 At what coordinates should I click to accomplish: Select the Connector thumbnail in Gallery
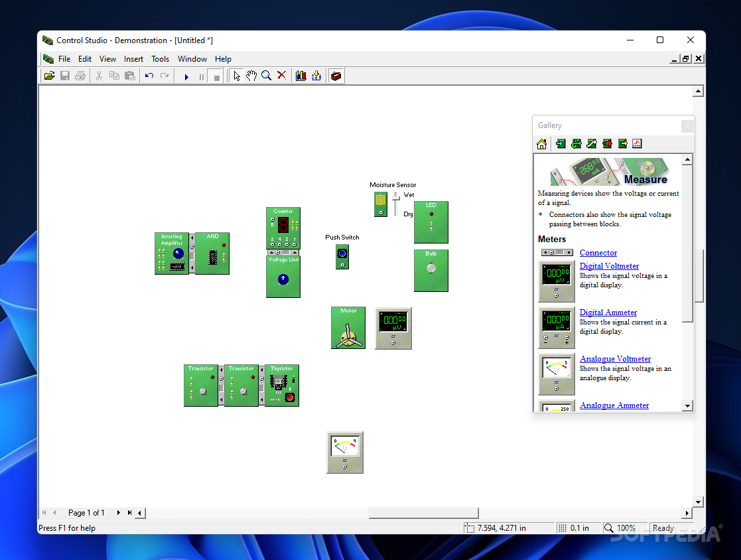557,252
